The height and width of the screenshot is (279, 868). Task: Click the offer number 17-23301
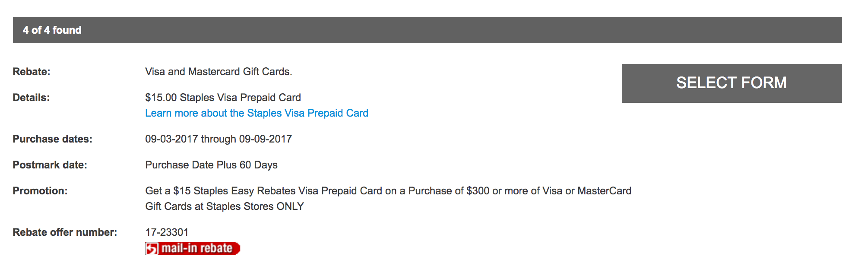coord(167,232)
